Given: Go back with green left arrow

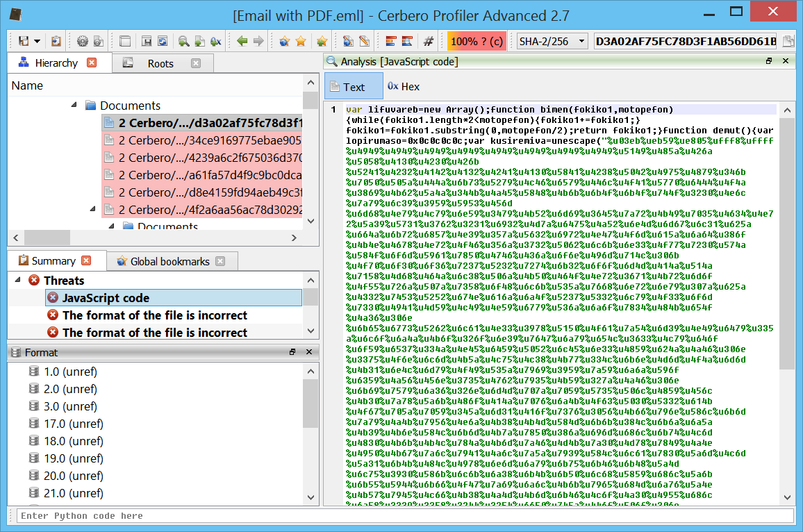Looking at the screenshot, I should [242, 41].
